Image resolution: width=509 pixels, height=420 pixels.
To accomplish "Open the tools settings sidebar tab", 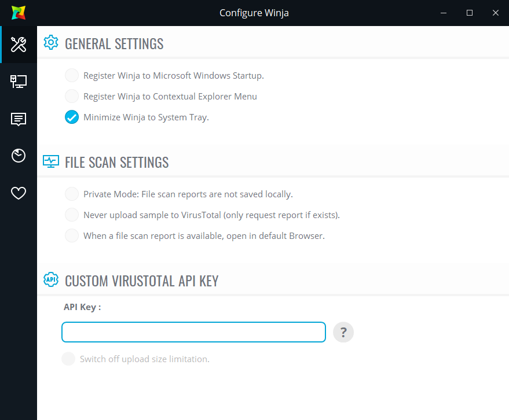I will pos(19,45).
